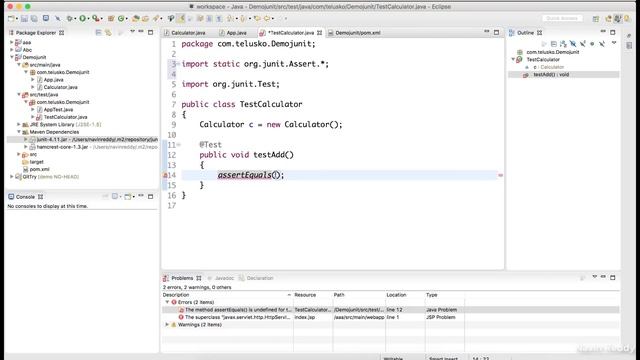Click the New Java Class green icon
Image resolution: width=640 pixels, height=360 pixels.
[x=121, y=18]
